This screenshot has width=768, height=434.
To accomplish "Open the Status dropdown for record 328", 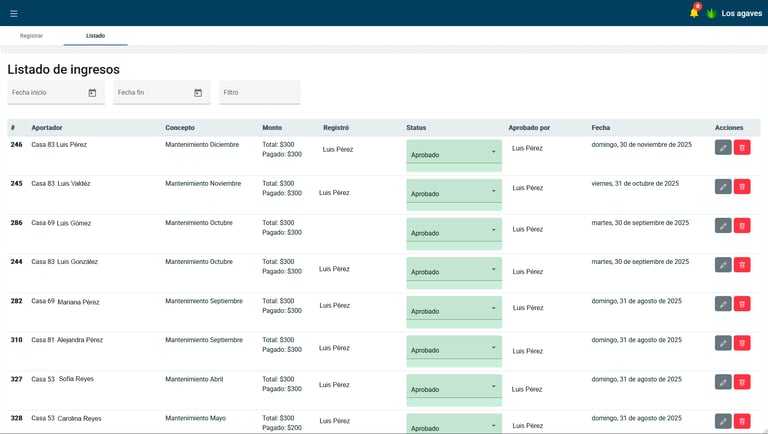I will coord(454,424).
